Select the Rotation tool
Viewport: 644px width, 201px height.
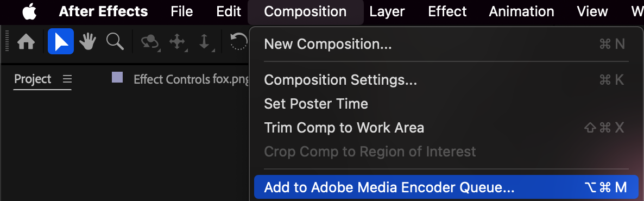238,41
